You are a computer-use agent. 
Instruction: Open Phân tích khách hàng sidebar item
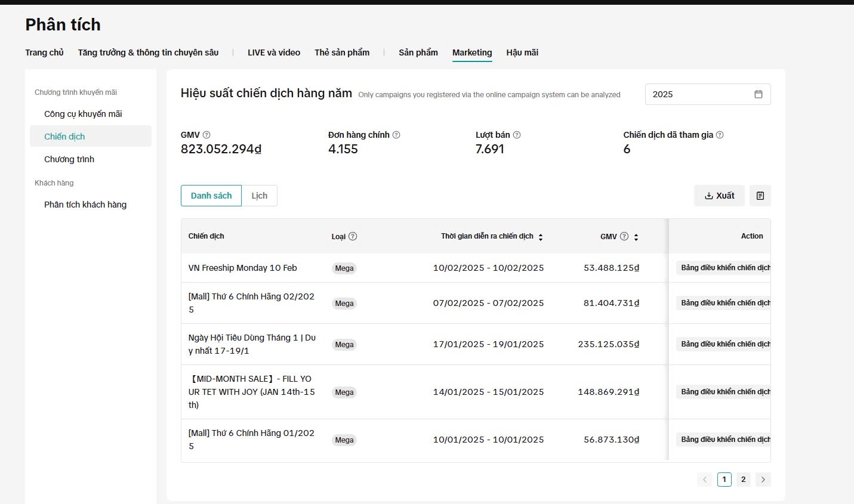[85, 205]
